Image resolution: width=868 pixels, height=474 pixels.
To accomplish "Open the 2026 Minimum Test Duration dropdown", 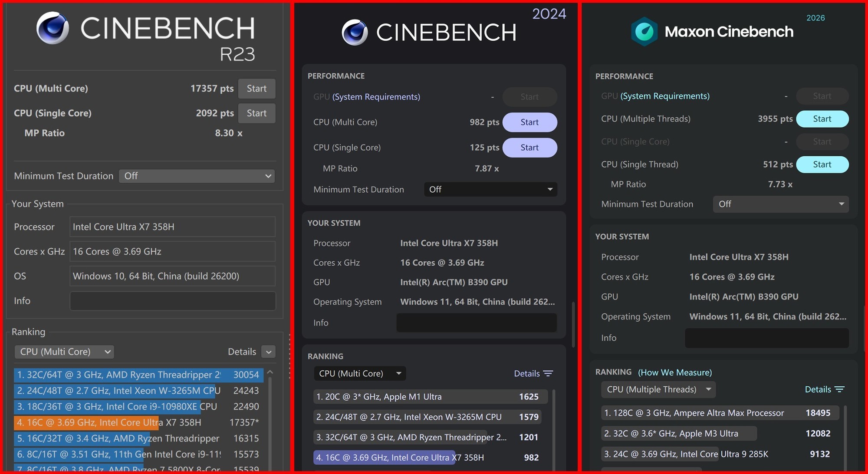I will (x=780, y=204).
